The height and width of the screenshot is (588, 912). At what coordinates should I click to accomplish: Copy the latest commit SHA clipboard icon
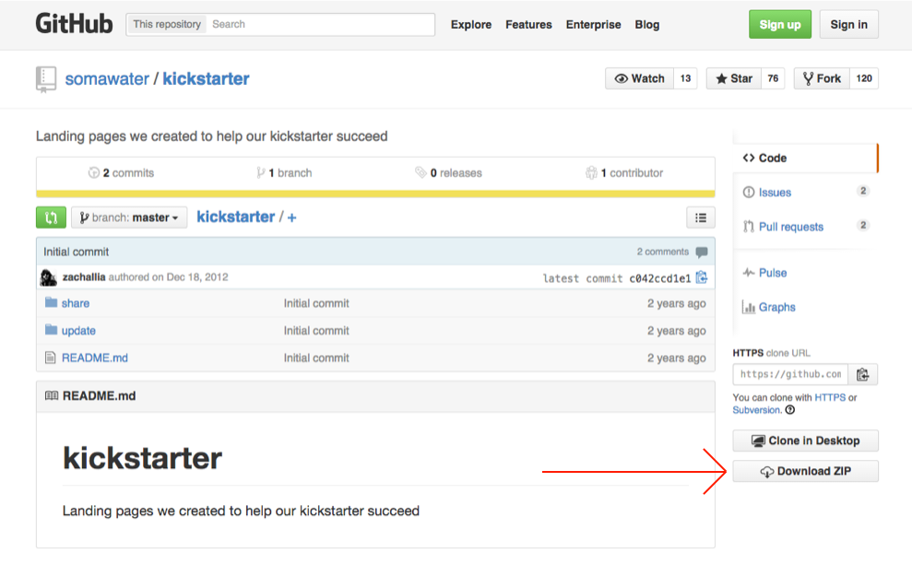[x=702, y=277]
